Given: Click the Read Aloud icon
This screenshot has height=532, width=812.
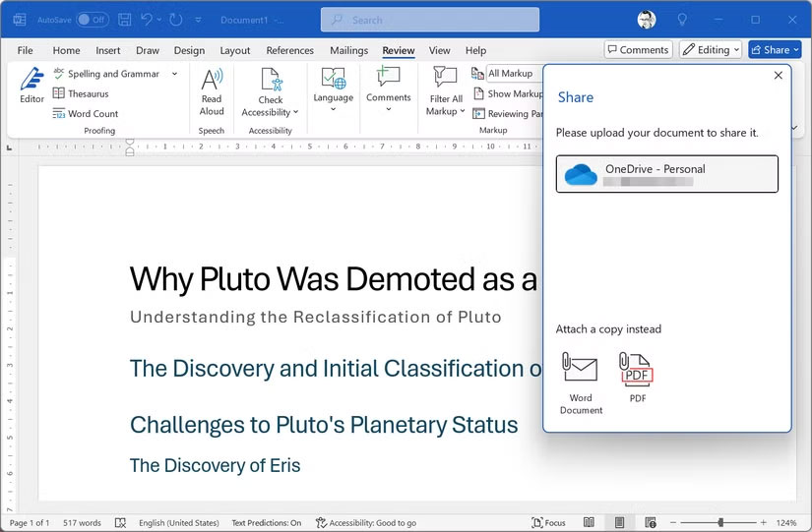Looking at the screenshot, I should click(x=212, y=91).
